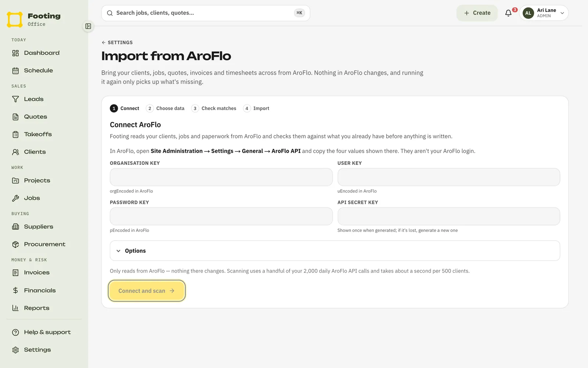Viewport: 588px width, 368px height.
Task: Click Help & support question icon
Action: [x=15, y=332]
